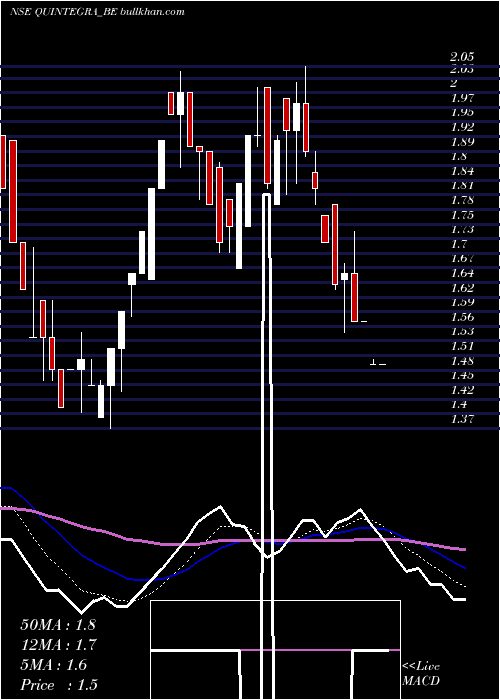Click the 1.62 price axis label
This screenshot has height=700, width=500.
(462, 288)
